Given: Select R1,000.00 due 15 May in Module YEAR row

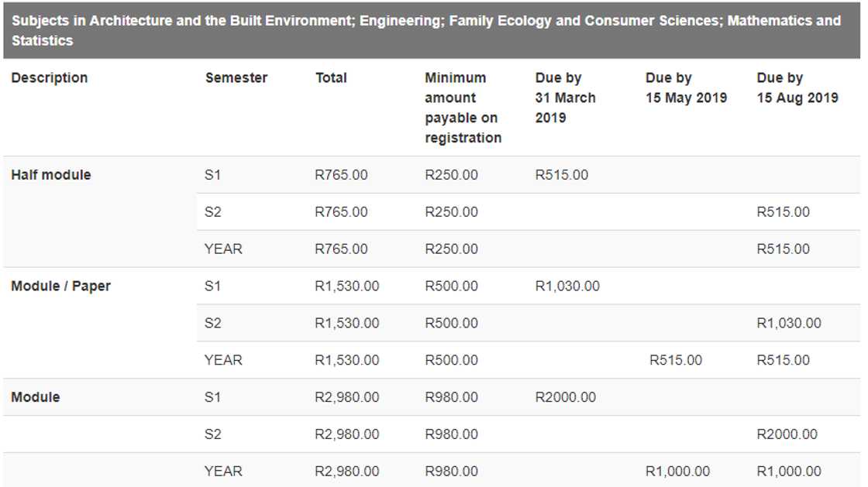Looking at the screenshot, I should 677,472.
